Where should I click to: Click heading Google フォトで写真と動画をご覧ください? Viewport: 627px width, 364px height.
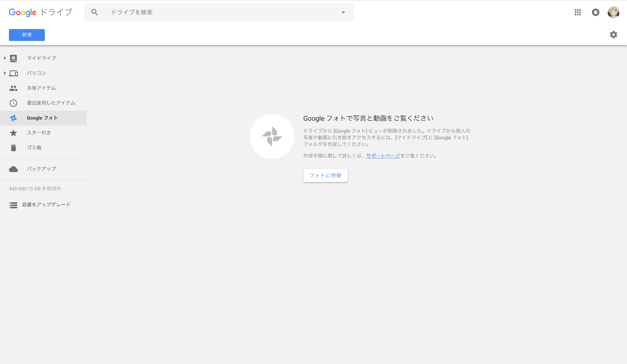point(368,118)
